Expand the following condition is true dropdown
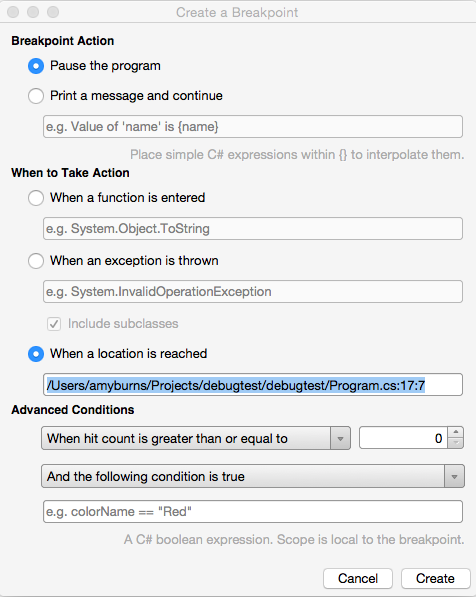This screenshot has width=476, height=597. click(253, 476)
